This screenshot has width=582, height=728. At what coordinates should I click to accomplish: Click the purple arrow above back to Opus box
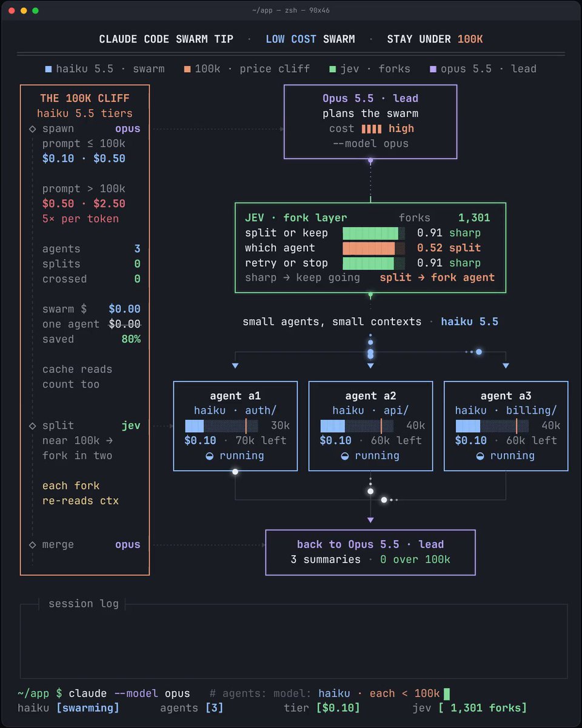370,521
